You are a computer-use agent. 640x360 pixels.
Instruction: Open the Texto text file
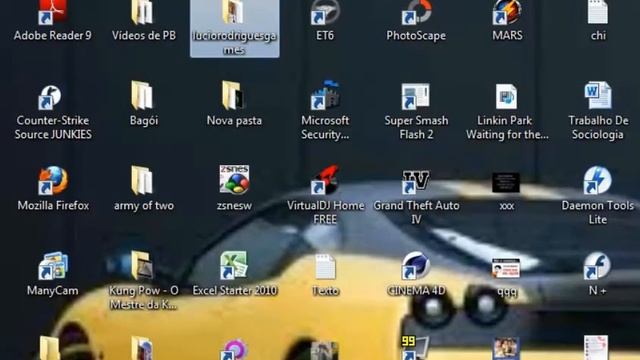(x=325, y=275)
